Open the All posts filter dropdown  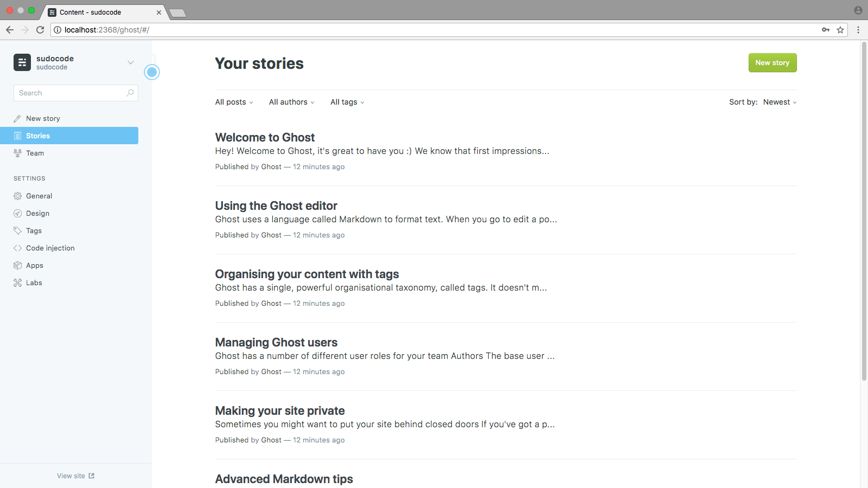click(x=234, y=102)
